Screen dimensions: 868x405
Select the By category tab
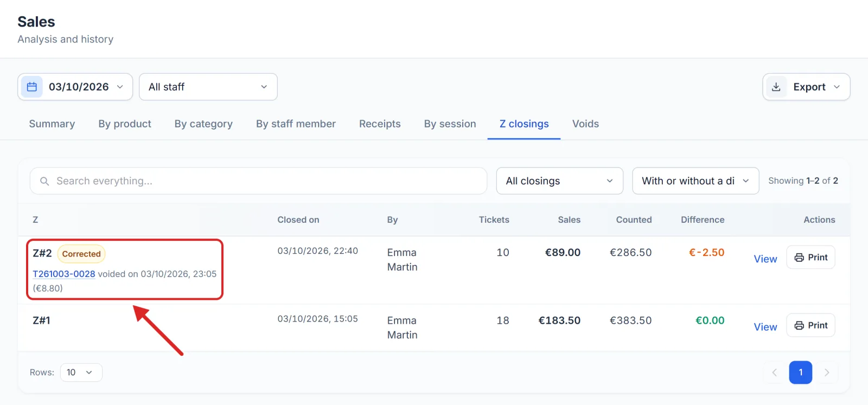coord(203,124)
